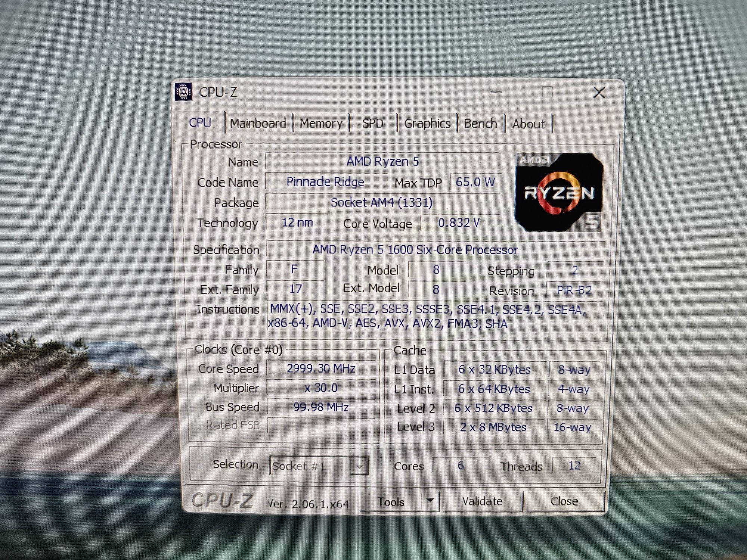Image resolution: width=747 pixels, height=560 pixels.
Task: Click the Threads value 12
Action: 574,466
